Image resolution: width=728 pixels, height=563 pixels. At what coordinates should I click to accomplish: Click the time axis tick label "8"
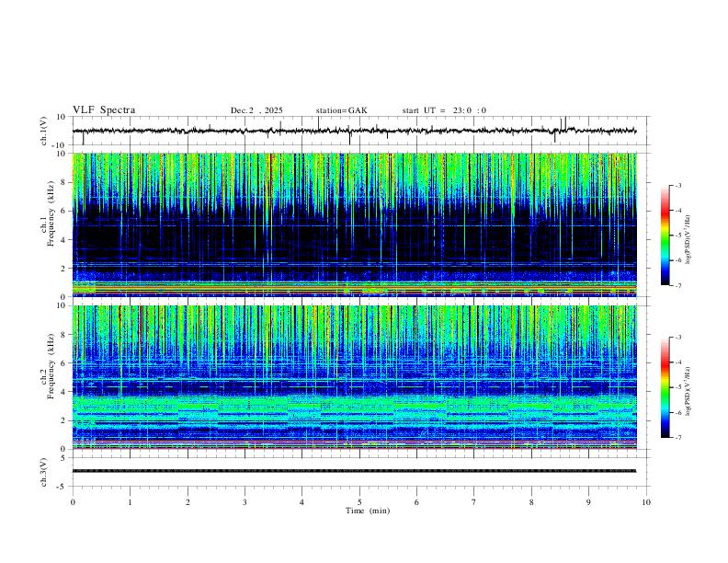pos(531,502)
